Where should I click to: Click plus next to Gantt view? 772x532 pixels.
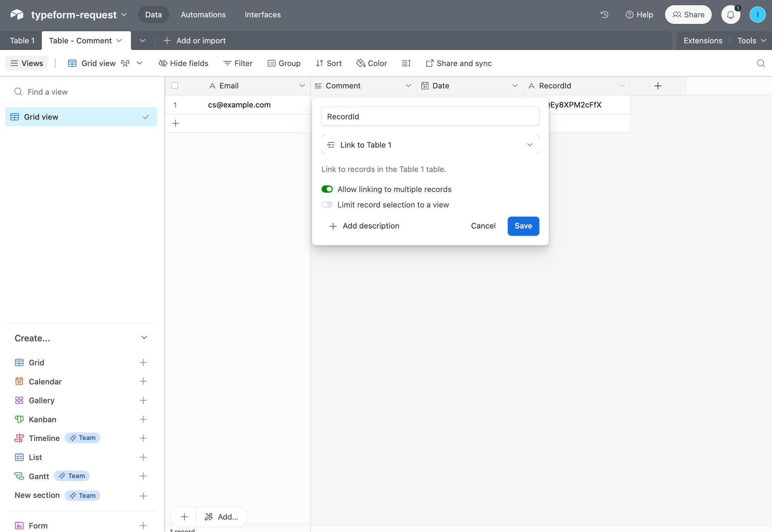pos(143,476)
